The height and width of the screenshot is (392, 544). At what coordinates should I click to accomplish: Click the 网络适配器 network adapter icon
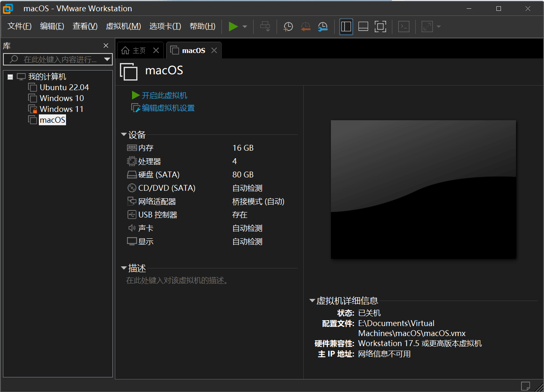click(132, 201)
